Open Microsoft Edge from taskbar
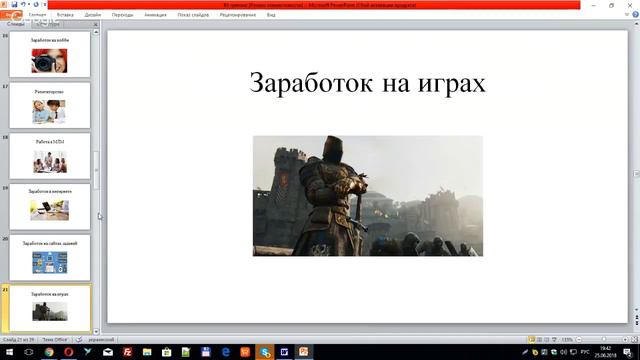 coord(225,352)
